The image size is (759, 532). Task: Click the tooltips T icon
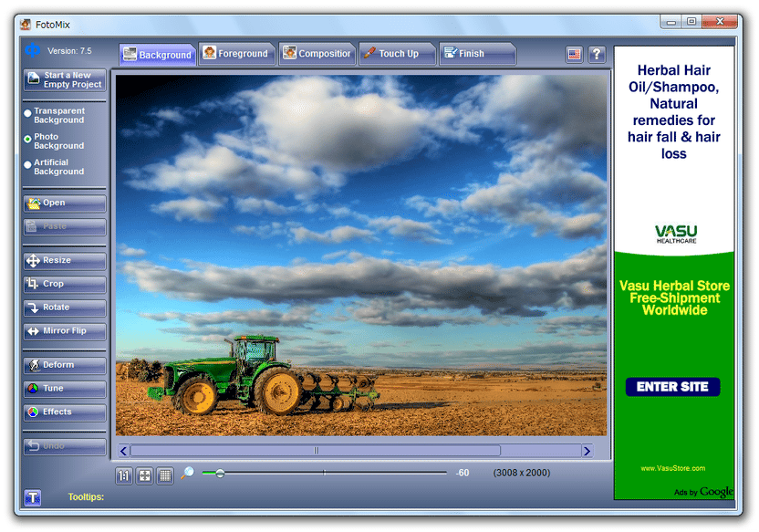point(33,497)
